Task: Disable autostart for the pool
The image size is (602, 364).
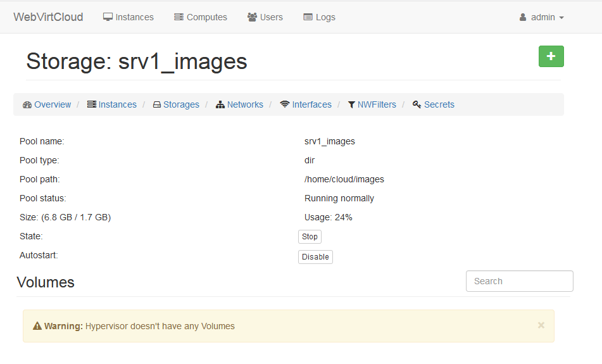Action: (x=315, y=257)
